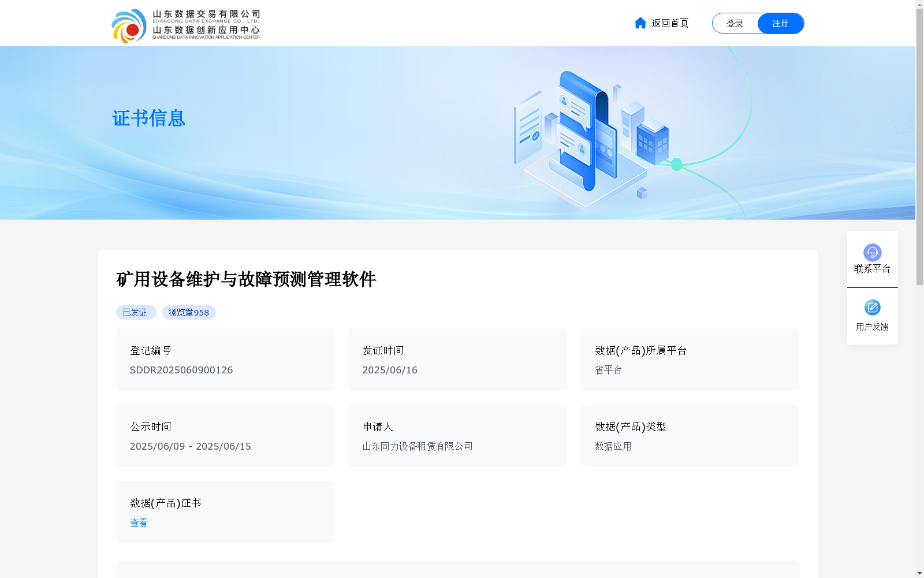Click the 申请人 field label
Screen dimensions: 924x578
click(x=378, y=427)
